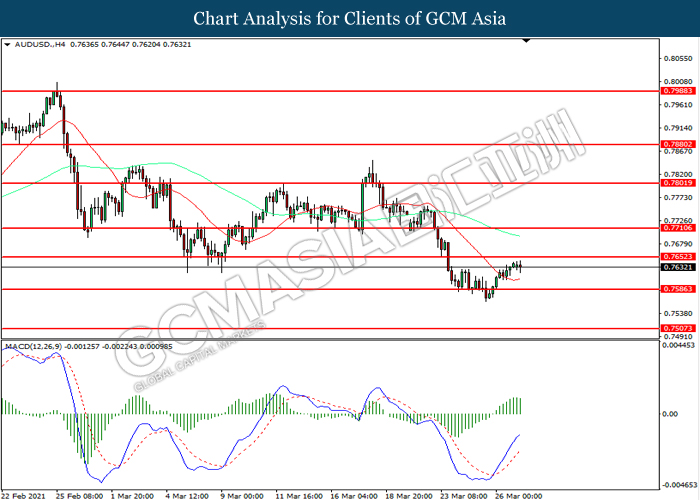
Task: Click the 11 Mar 16:00 time label
Action: (x=299, y=496)
